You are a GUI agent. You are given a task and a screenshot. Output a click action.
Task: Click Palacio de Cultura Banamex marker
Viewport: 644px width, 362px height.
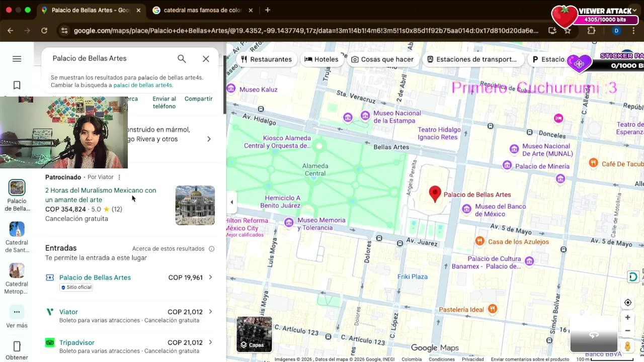[529, 261]
